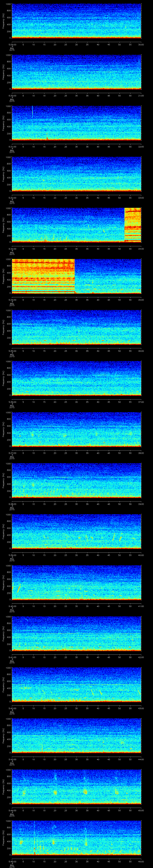153x868 pixels.
Task: Select the red-yellow noise burst in the 5:33:00 panel
Action: tap(133, 225)
